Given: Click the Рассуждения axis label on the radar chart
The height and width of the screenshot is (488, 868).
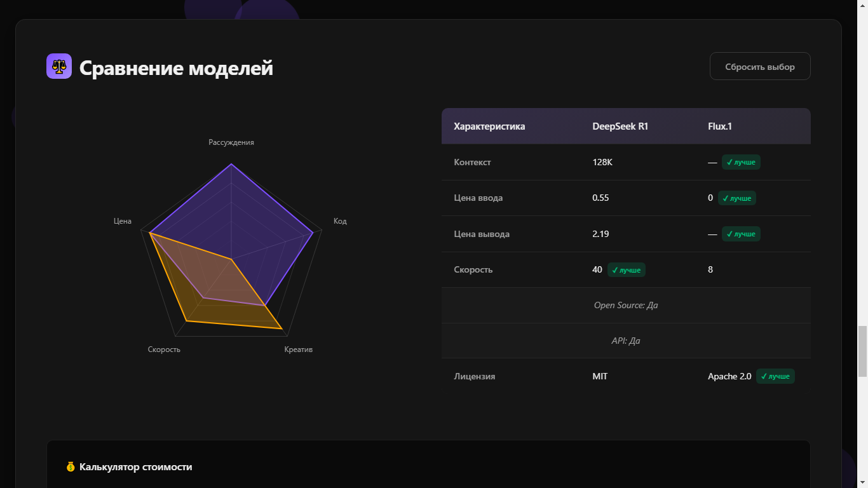Looking at the screenshot, I should (x=231, y=142).
